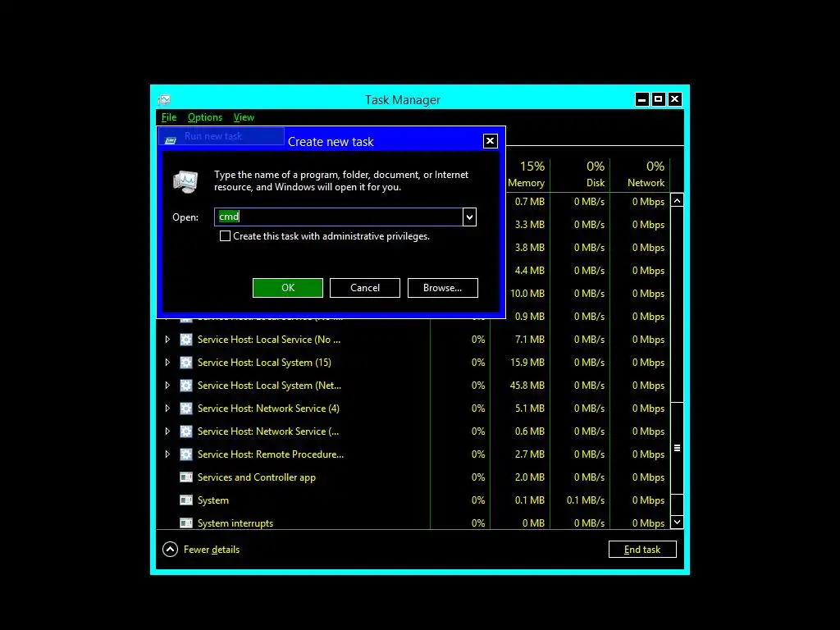Click OK in Create new task
840x630 pixels.
[x=288, y=288]
